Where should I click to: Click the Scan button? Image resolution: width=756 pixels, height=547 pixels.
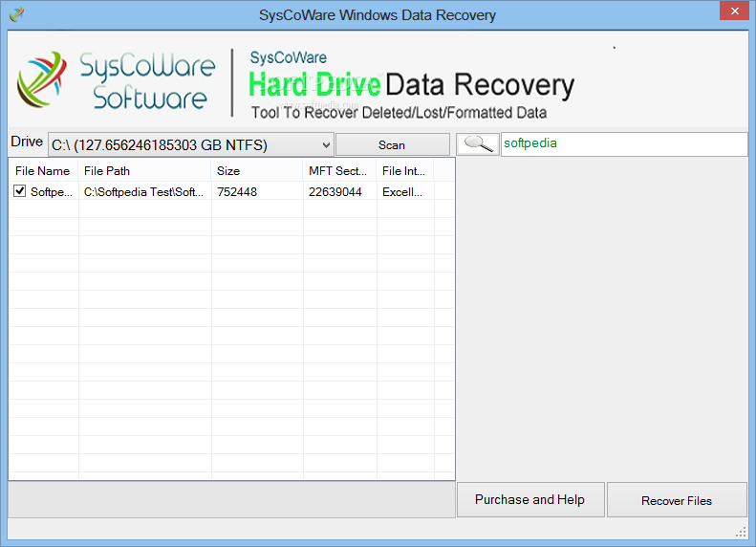392,144
